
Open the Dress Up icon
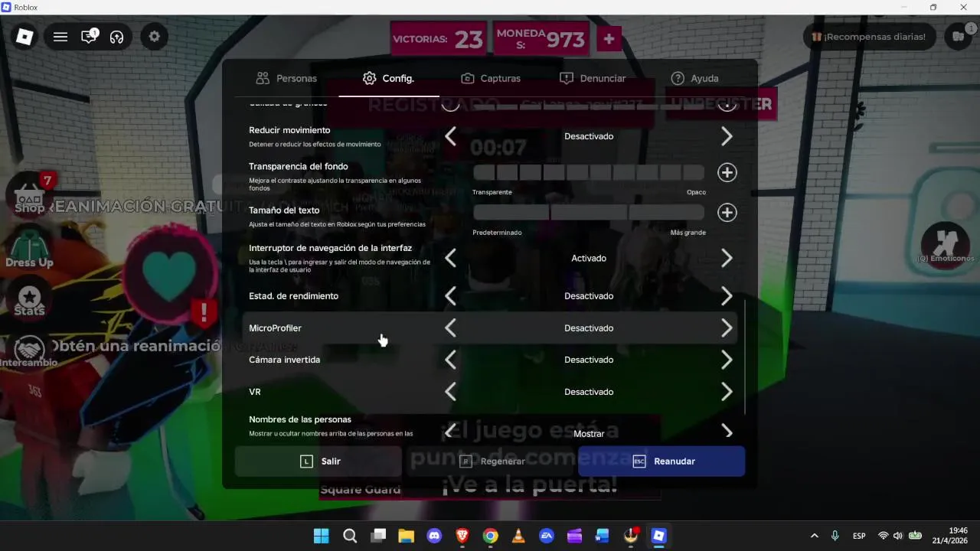(x=29, y=248)
